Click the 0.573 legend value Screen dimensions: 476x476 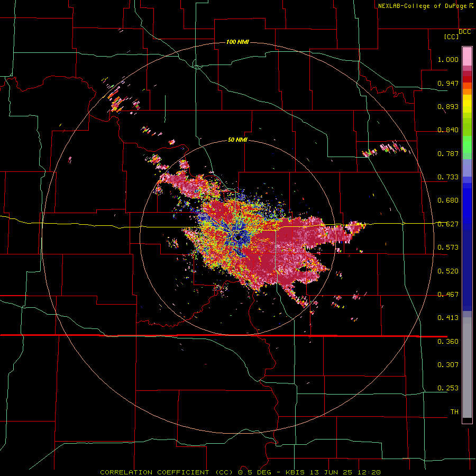(x=448, y=247)
